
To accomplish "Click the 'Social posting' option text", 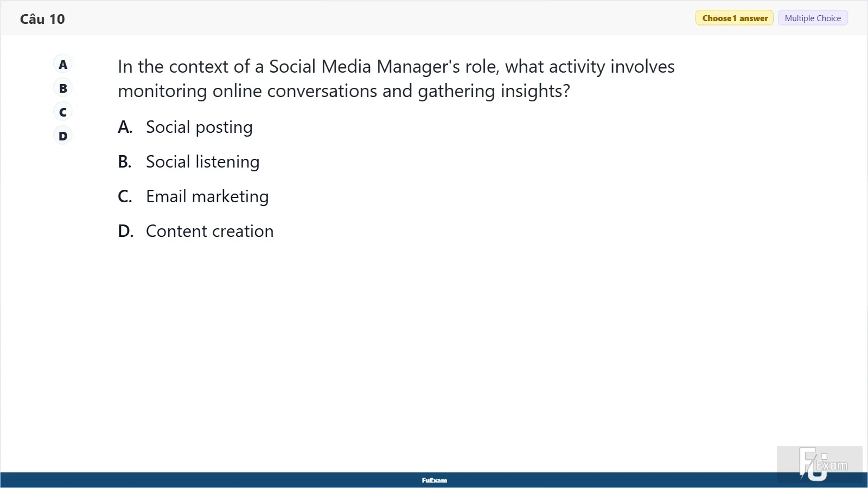I will tap(199, 127).
